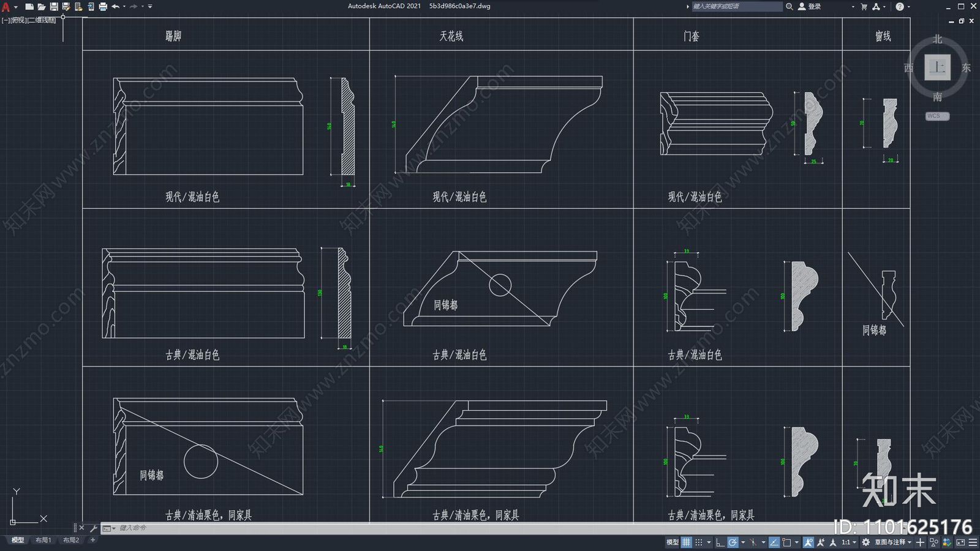
Task: Restore down the drawing window
Action: [962, 21]
